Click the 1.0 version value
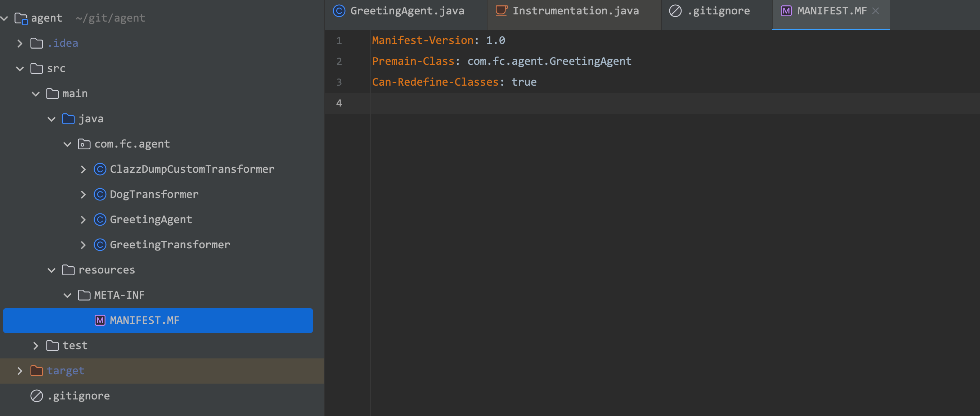 [495, 40]
